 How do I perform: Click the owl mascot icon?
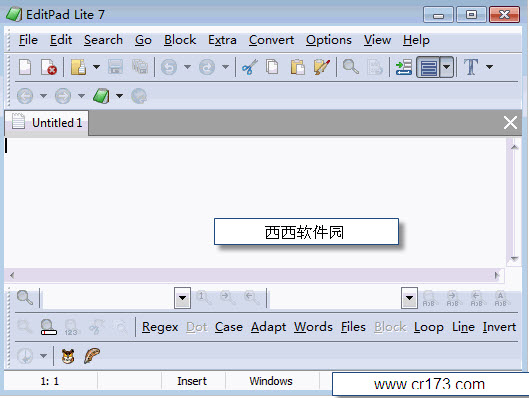(x=68, y=356)
